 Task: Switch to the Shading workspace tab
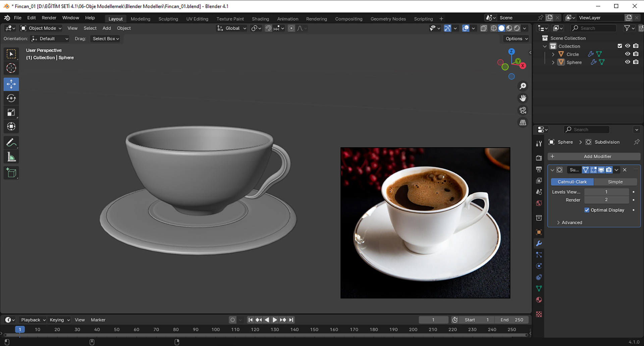[260, 19]
